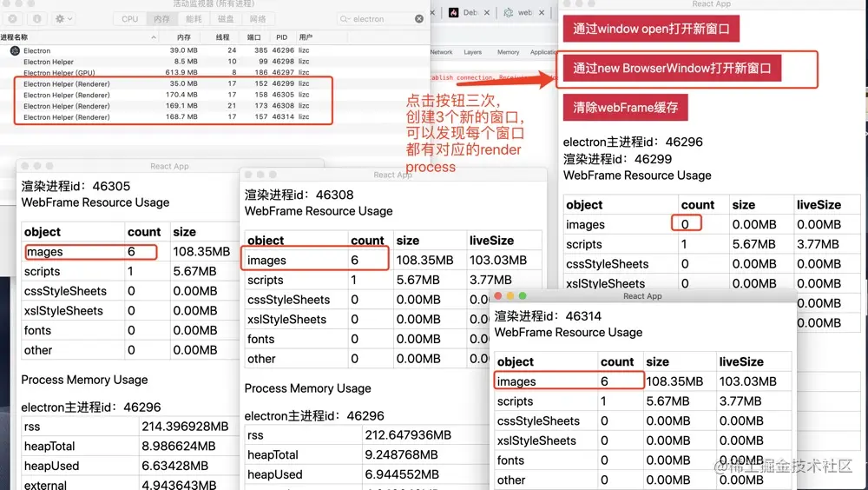Click rss value 212.647936MB in window 46308
868x490 pixels.
(408, 435)
